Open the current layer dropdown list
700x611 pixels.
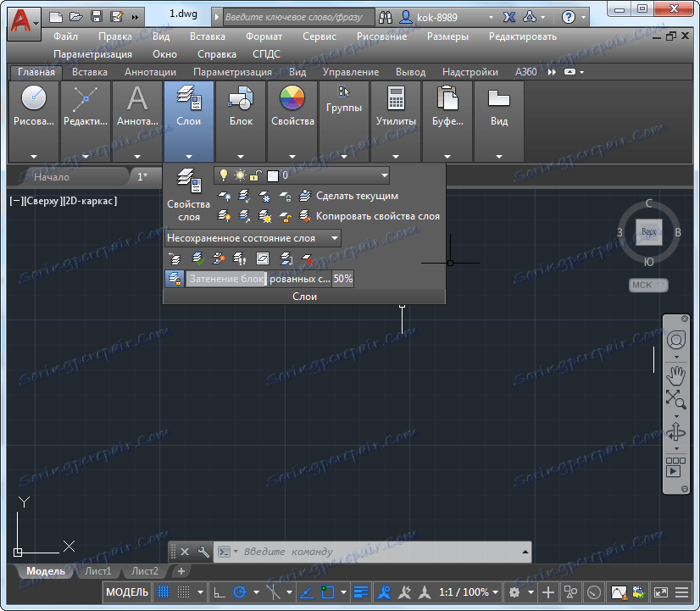tap(384, 175)
